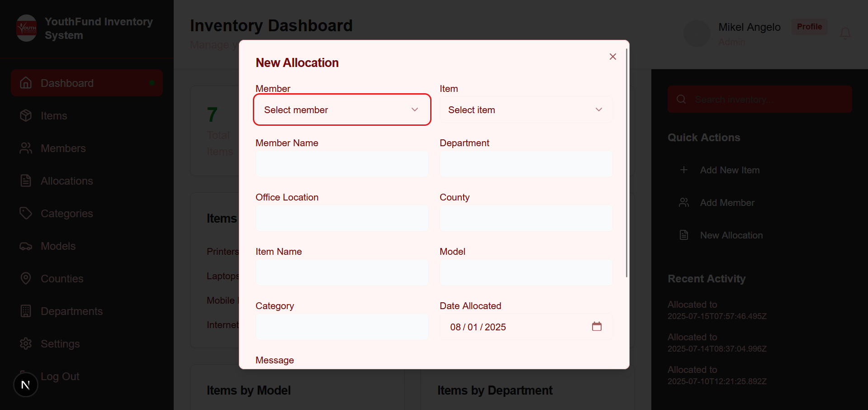Click the Department input field
The height and width of the screenshot is (410, 868).
(526, 164)
